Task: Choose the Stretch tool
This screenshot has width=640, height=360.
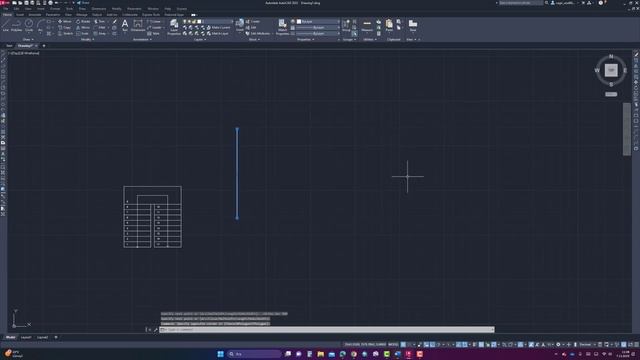Action: [66, 33]
